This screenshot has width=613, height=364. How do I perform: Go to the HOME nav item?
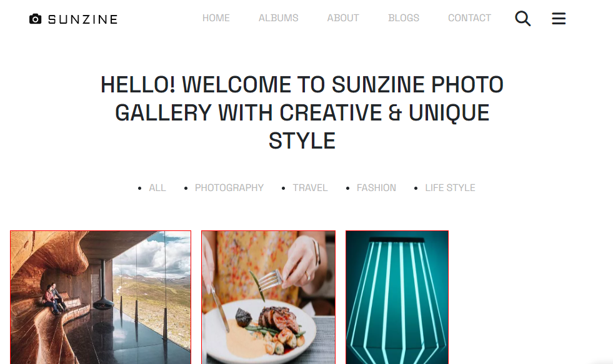216,18
